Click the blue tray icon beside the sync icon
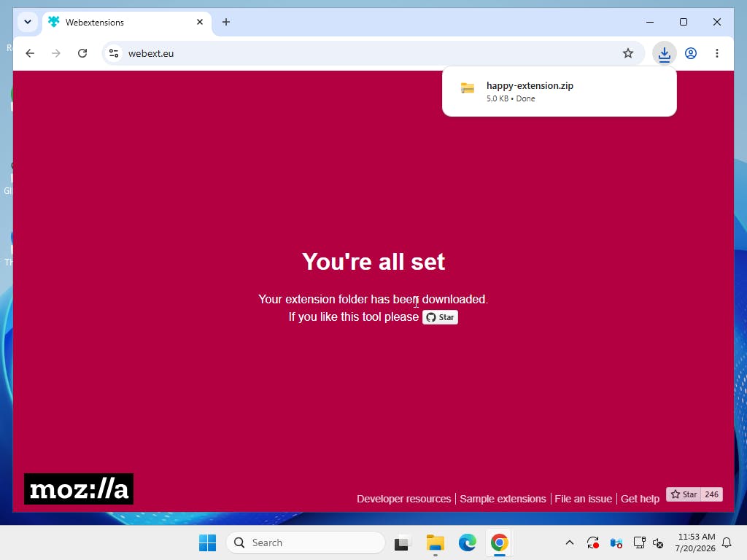Image resolution: width=747 pixels, height=560 pixels. (616, 542)
